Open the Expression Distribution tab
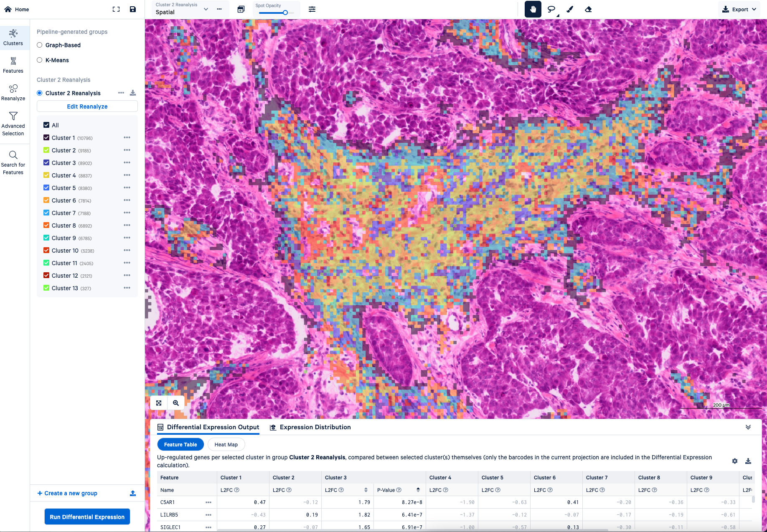The width and height of the screenshot is (767, 532). point(310,427)
